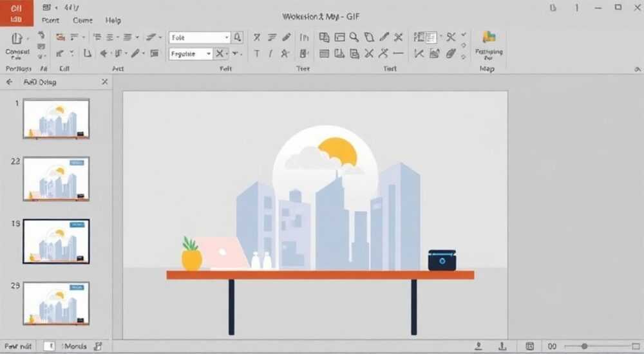Click the fit-to-window icon at the status bar end
Screen dimensions: 644x354
coord(636,346)
